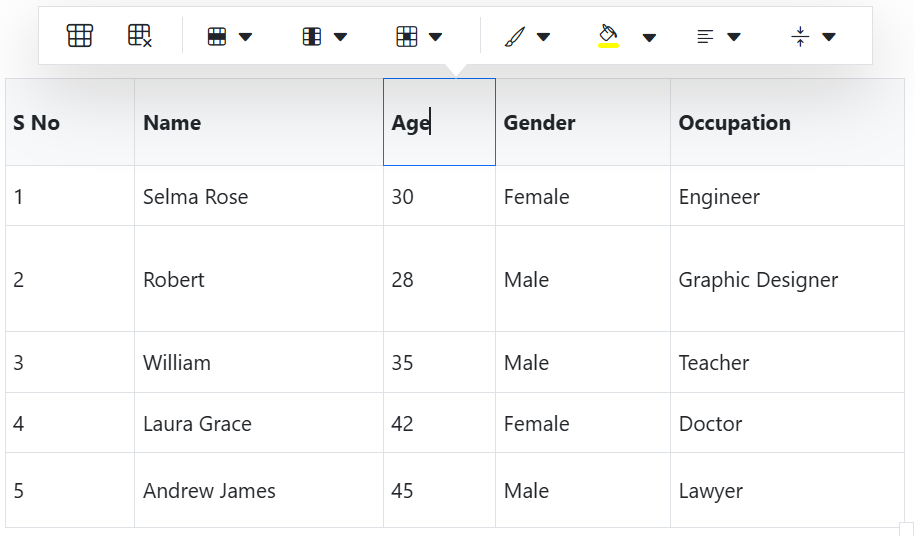Click the age '28' cell
The image size is (914, 536).
click(x=440, y=279)
